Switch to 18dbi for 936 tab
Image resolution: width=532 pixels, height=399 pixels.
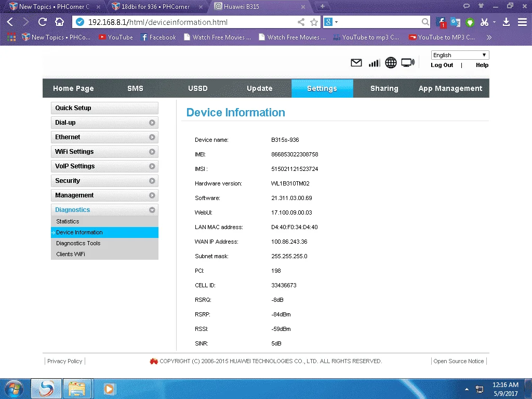tap(156, 6)
